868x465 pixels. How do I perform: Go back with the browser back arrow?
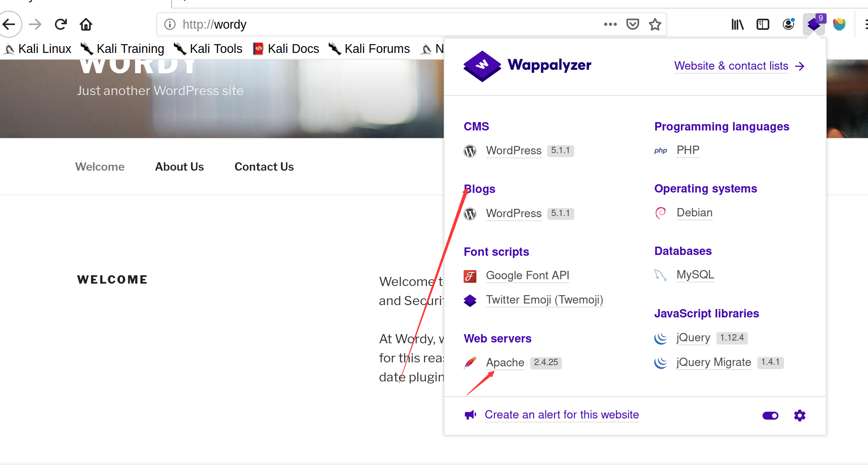point(9,25)
